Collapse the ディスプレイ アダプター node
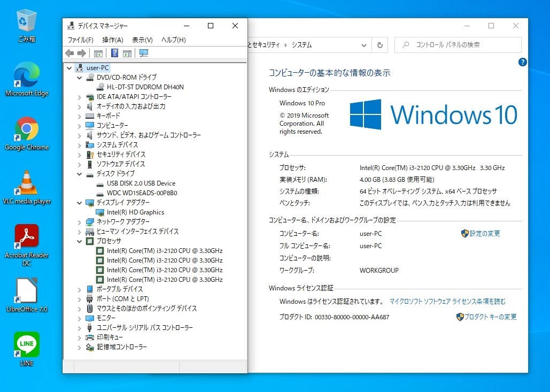 (x=79, y=203)
